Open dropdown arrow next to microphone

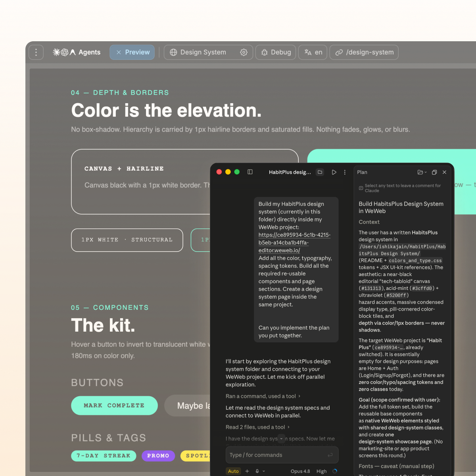(x=264, y=471)
